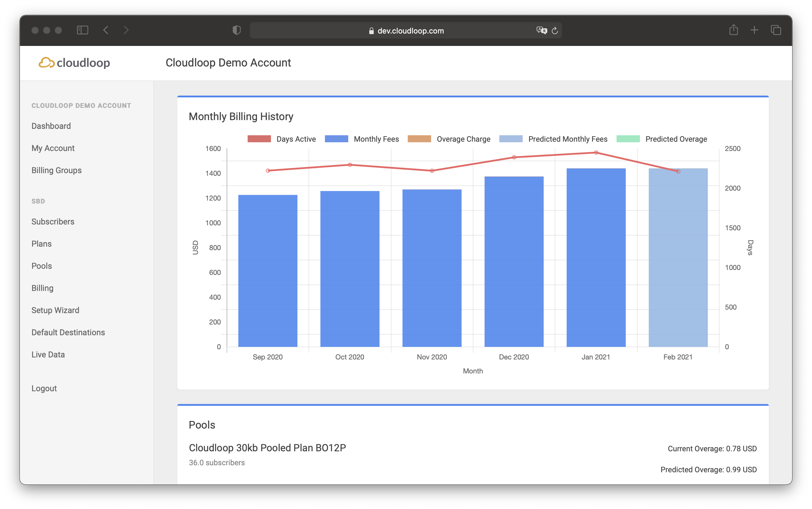
Task: Toggle the Overage Charge legend entry
Action: pyautogui.click(x=449, y=139)
